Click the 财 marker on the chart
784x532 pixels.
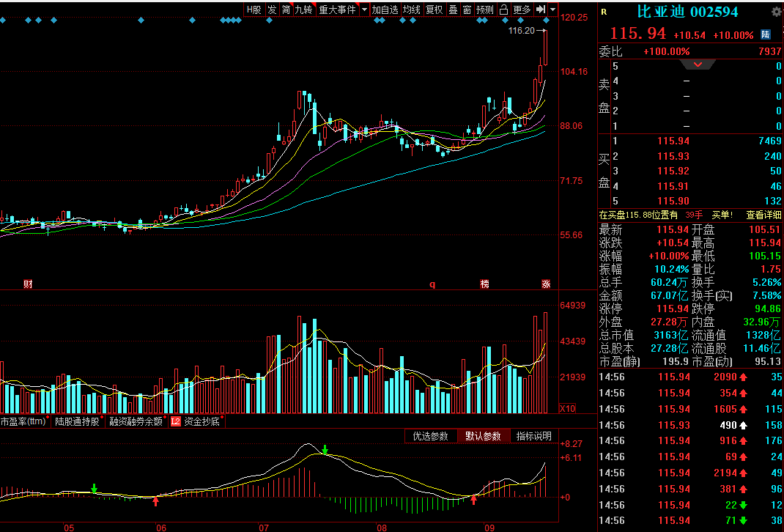pyautogui.click(x=28, y=284)
